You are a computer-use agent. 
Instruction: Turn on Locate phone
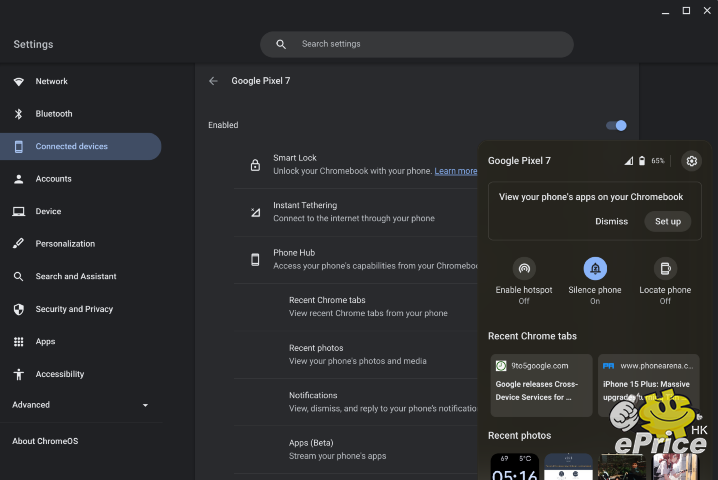click(x=665, y=268)
